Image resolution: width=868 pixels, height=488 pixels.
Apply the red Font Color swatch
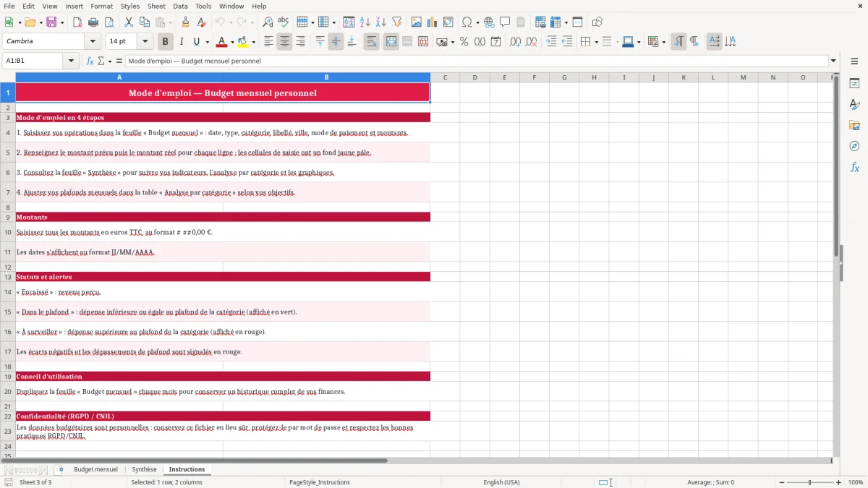point(222,42)
